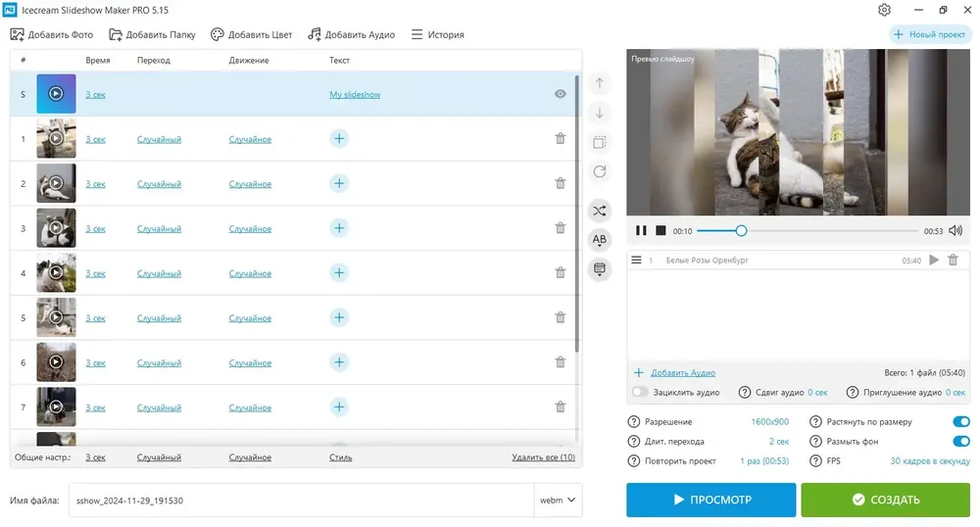Image resolution: width=980 pixels, height=527 pixels.
Task: Toggle eye visibility on My slideshow row
Action: (560, 94)
